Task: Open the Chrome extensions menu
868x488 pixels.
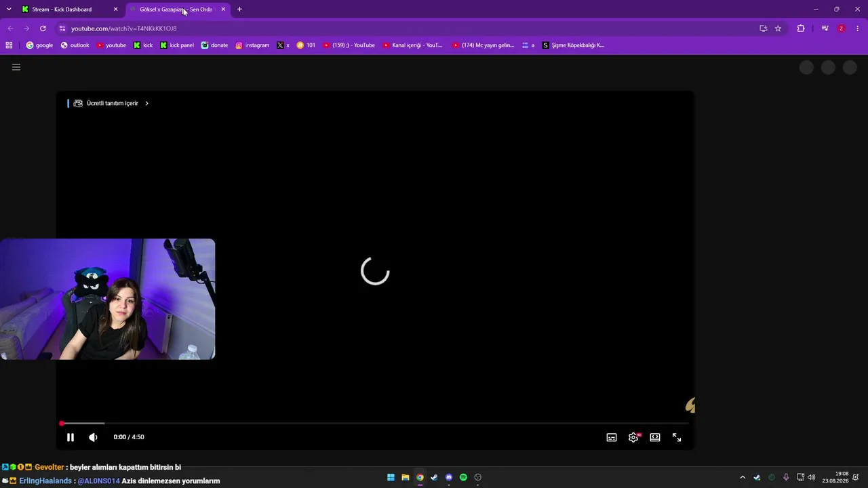Action: 801,28
